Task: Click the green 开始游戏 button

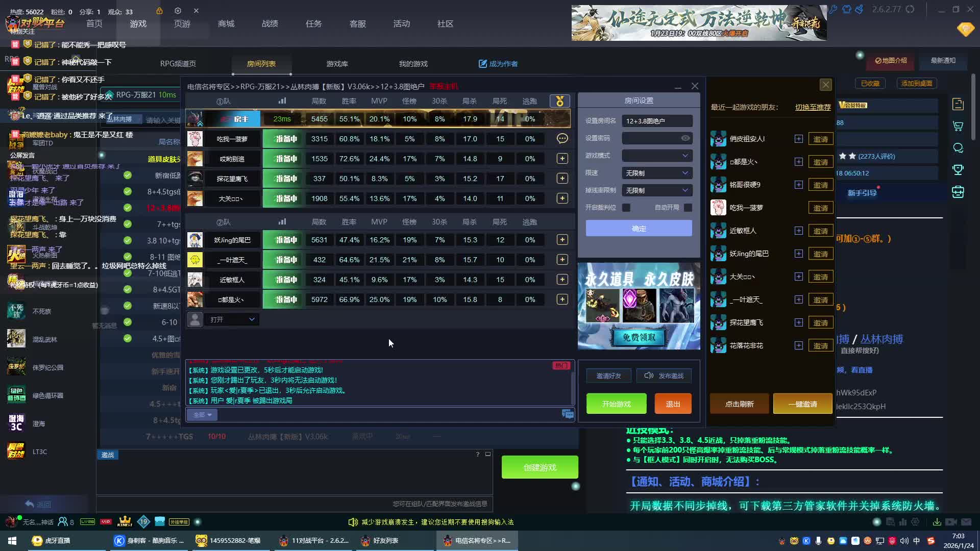Action: pyautogui.click(x=616, y=404)
